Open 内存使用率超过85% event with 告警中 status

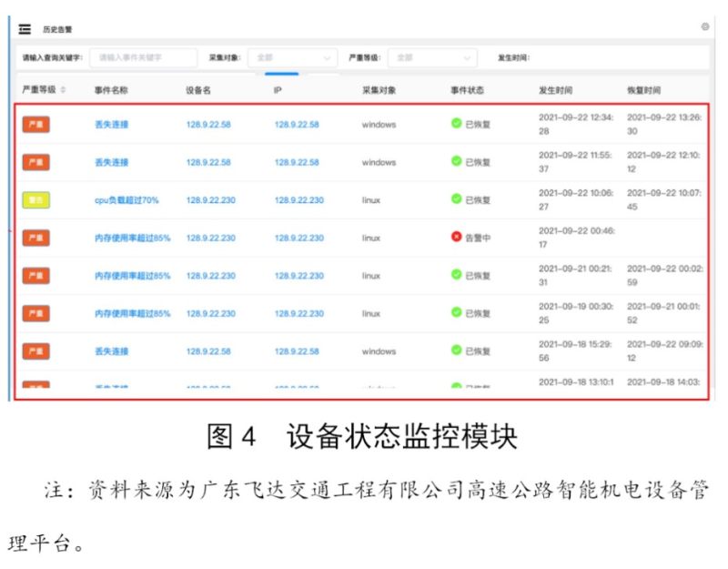point(132,238)
